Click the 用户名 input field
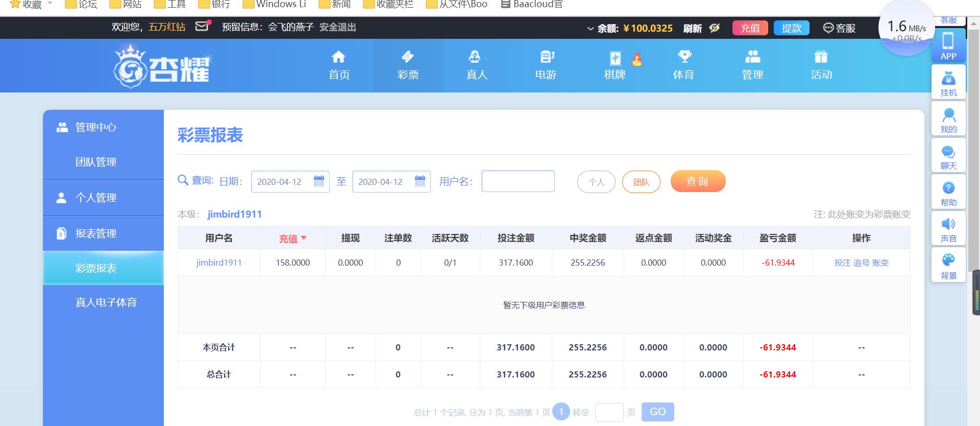The width and height of the screenshot is (980, 426). (518, 181)
